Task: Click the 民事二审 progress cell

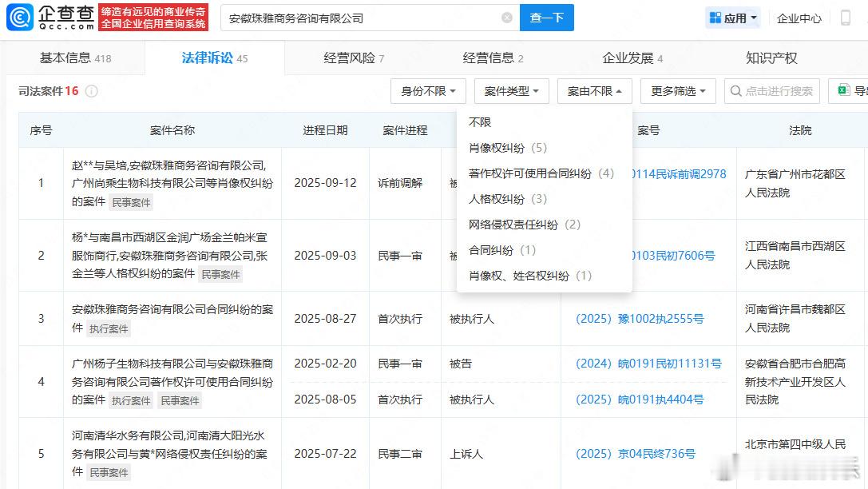Action: pyautogui.click(x=400, y=454)
